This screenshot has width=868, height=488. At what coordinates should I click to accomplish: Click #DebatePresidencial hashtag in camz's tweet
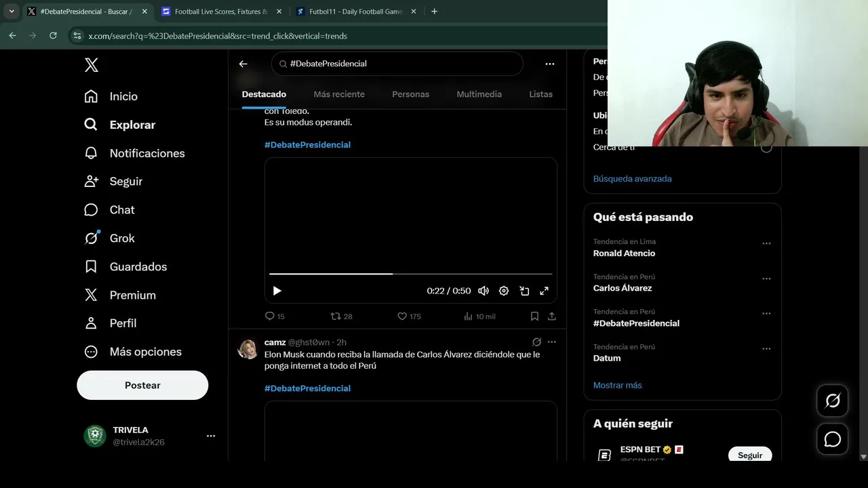(x=307, y=388)
